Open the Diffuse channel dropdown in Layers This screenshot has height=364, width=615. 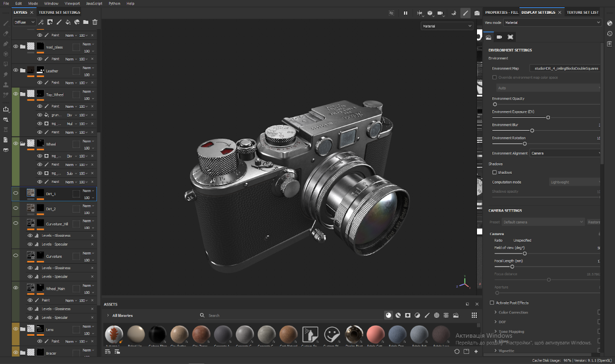tap(24, 22)
